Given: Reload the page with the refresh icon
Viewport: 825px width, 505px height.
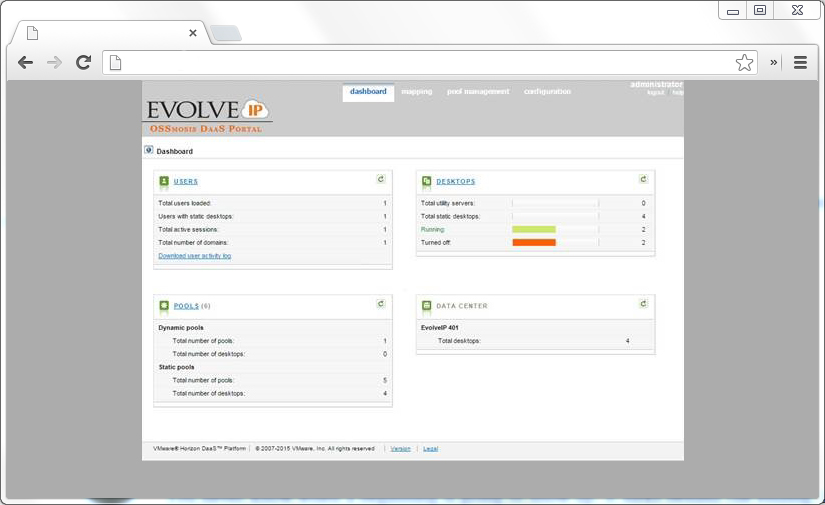Looking at the screenshot, I should click(x=84, y=63).
